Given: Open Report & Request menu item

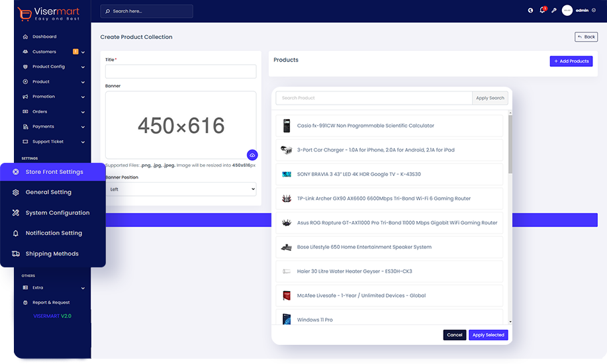Looking at the screenshot, I should click(51, 302).
